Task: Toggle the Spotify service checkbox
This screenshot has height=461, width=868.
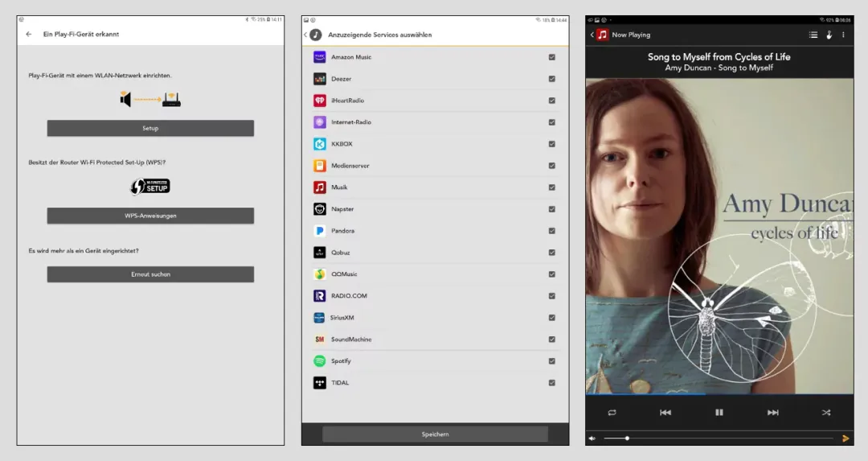Action: click(551, 361)
